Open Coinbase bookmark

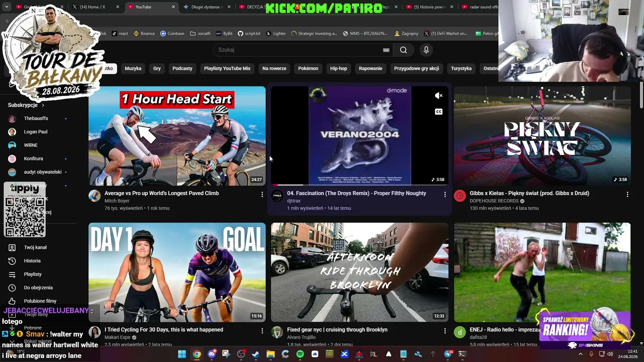pos(172,34)
